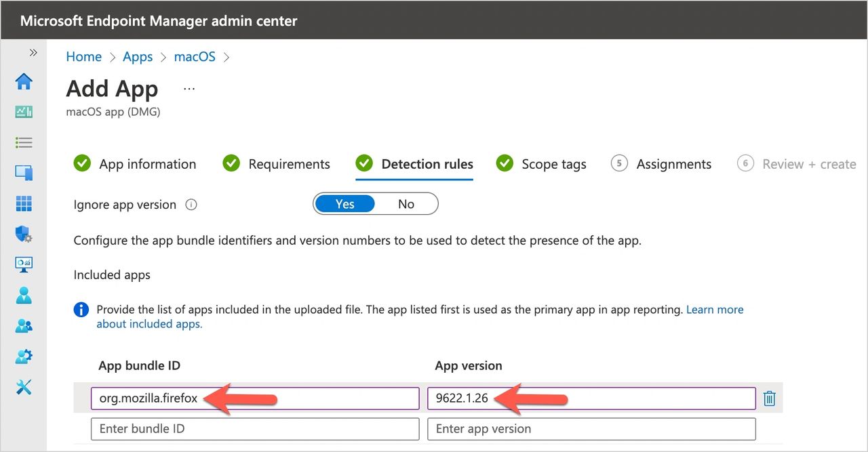Image resolution: width=868 pixels, height=452 pixels.
Task: Follow the Learn more about included apps link
Action: point(715,310)
